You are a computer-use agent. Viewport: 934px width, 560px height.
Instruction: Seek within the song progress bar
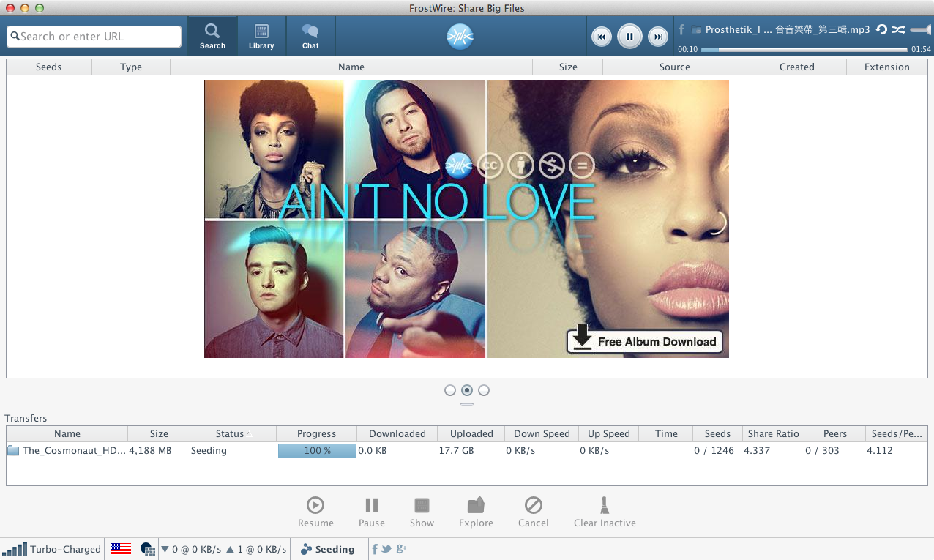(x=805, y=50)
